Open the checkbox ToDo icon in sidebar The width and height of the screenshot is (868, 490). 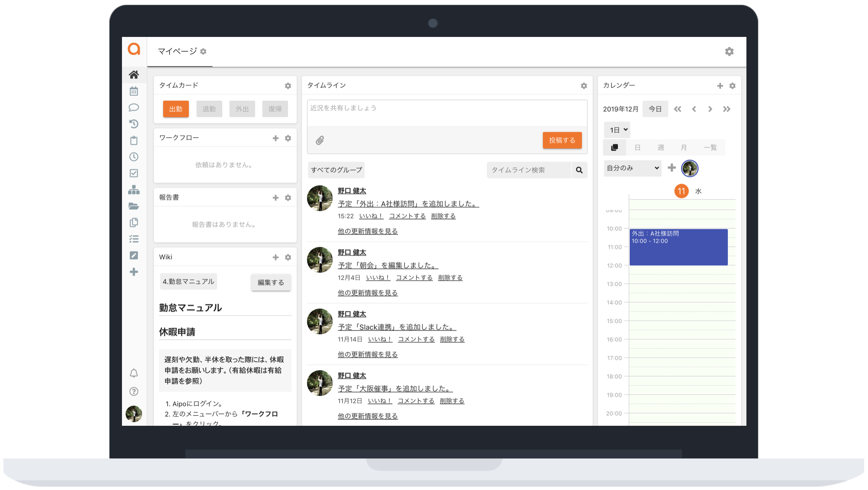click(x=134, y=173)
